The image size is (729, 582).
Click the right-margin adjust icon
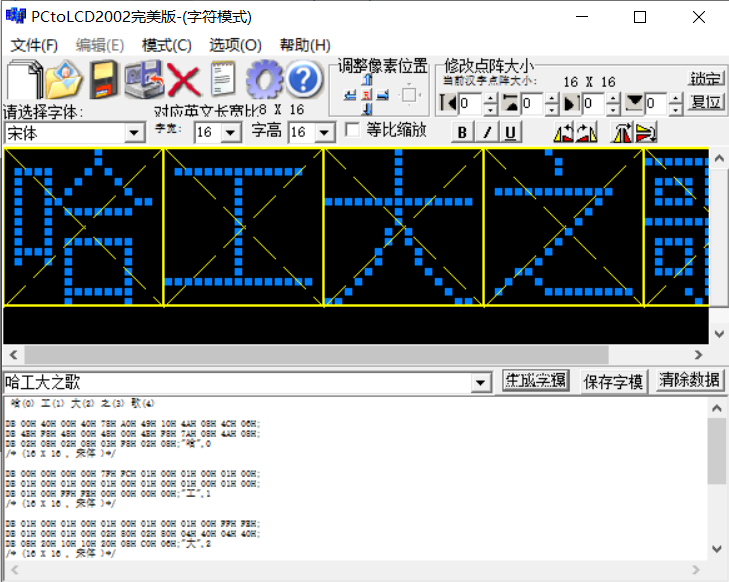pyautogui.click(x=572, y=103)
